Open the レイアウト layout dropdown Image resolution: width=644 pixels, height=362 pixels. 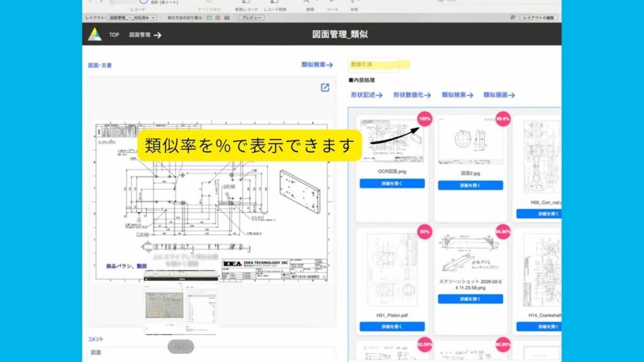pyautogui.click(x=132, y=18)
